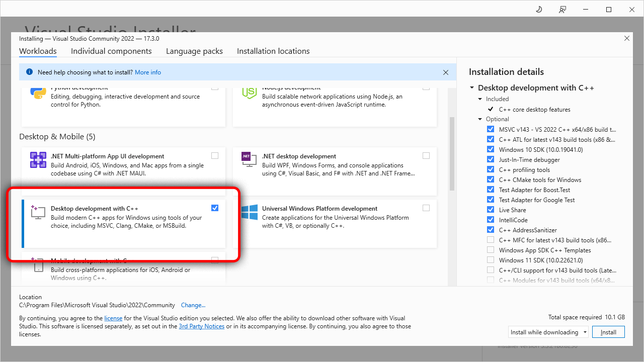Click the C++ core desktop features item

pos(534,109)
